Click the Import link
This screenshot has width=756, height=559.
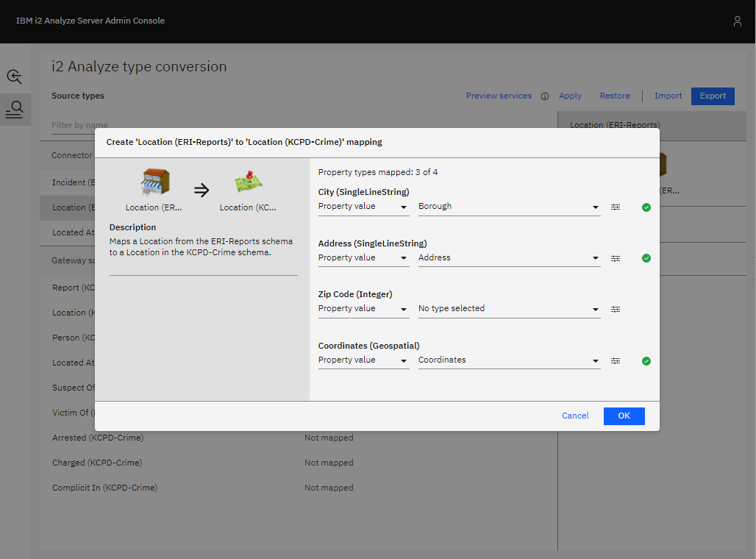pos(668,96)
